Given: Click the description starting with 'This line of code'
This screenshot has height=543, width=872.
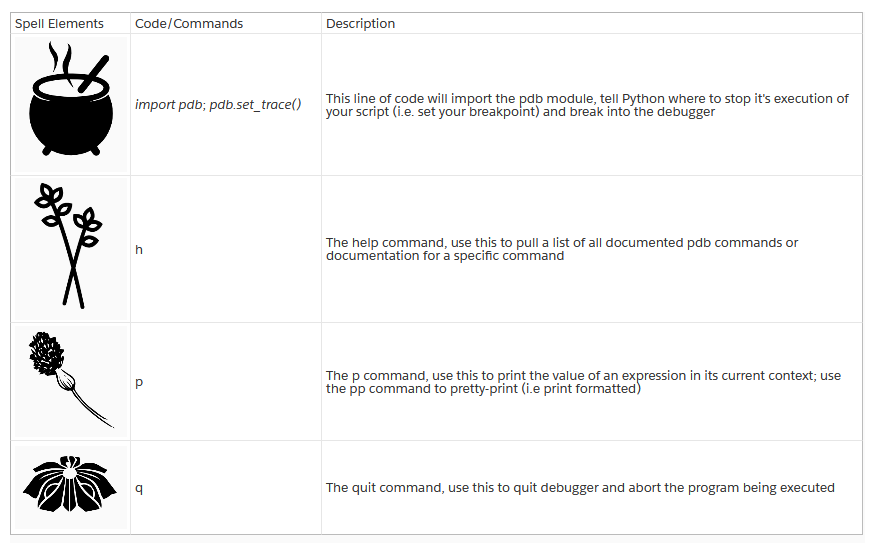Looking at the screenshot, I should click(x=587, y=105).
